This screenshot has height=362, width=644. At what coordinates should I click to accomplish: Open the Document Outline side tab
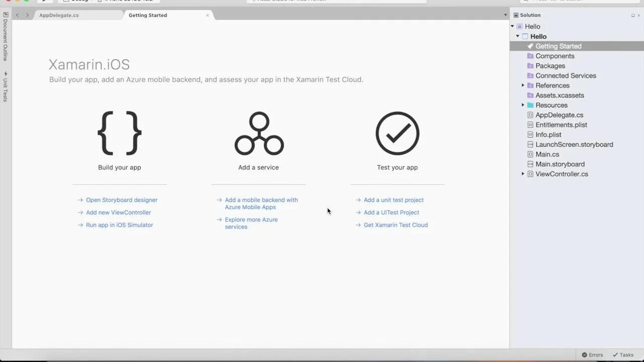6,36
